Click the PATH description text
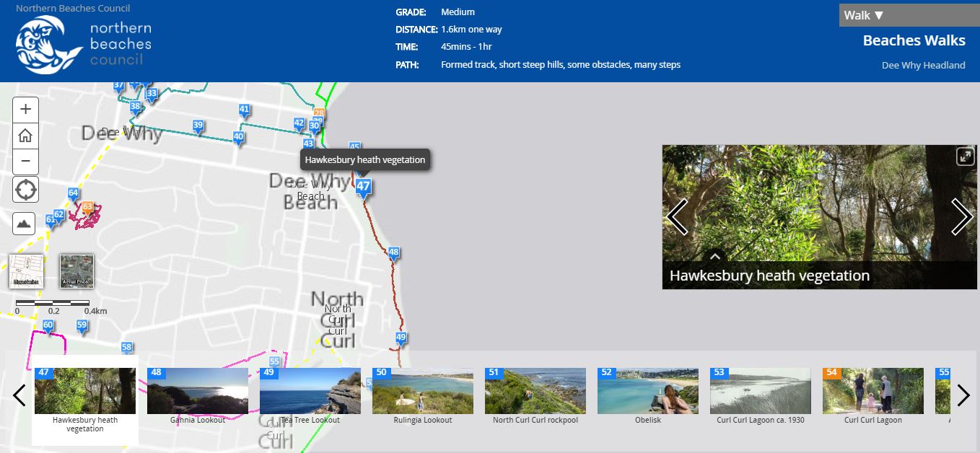 (561, 64)
